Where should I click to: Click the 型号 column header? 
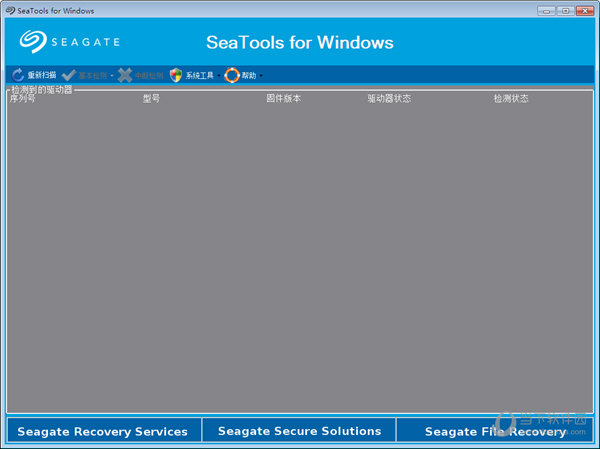click(x=151, y=99)
